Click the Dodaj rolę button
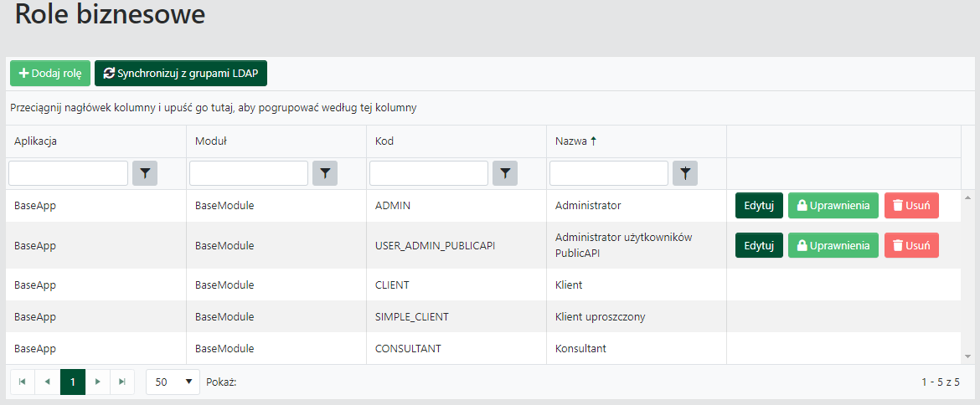This screenshot has width=980, height=405. [50, 74]
